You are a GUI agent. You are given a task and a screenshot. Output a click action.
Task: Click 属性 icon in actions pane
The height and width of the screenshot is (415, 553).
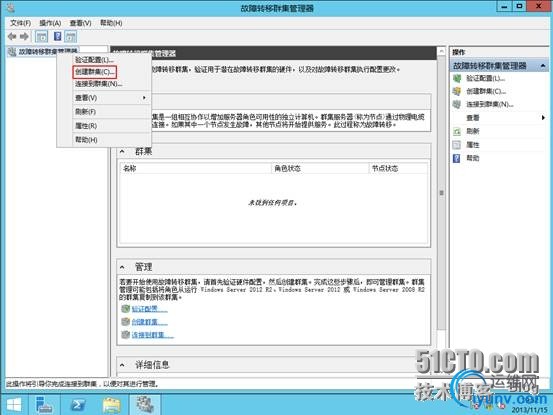(457, 145)
